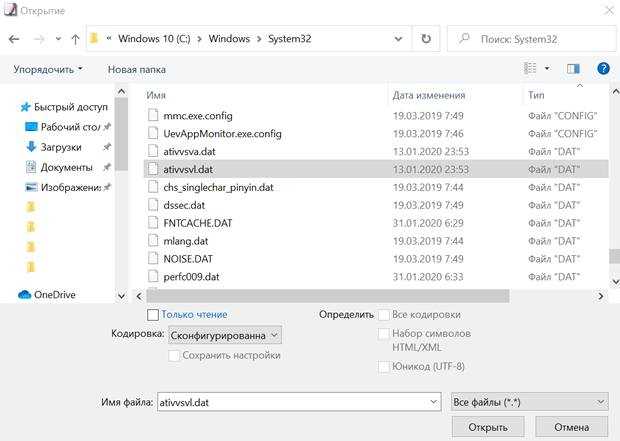This screenshot has height=441, width=620.
Task: Open the Упорядочить menu
Action: [x=48, y=69]
